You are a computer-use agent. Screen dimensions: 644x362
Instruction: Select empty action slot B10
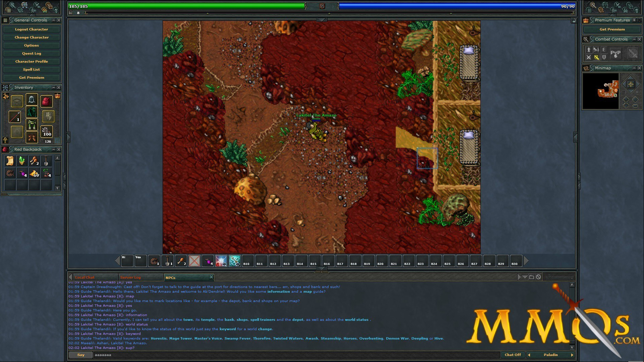[x=248, y=261]
